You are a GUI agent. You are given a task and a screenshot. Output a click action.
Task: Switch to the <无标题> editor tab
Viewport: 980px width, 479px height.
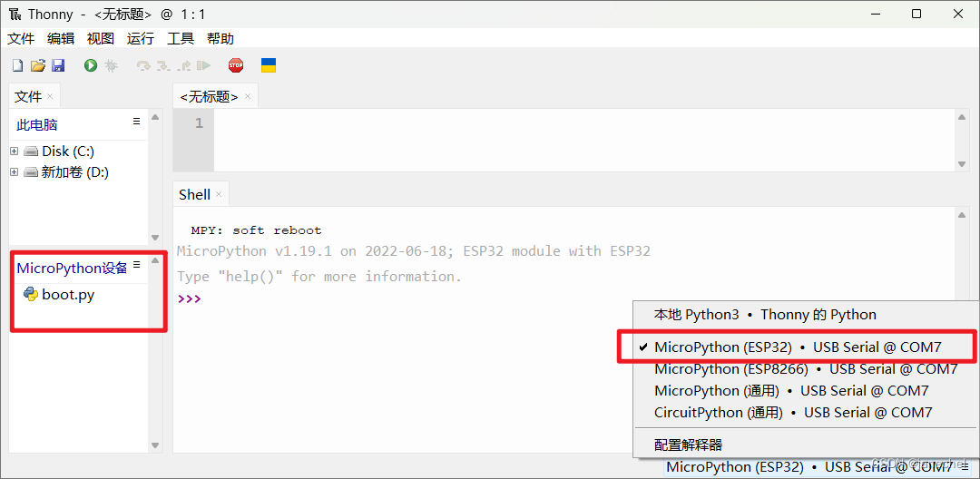209,97
